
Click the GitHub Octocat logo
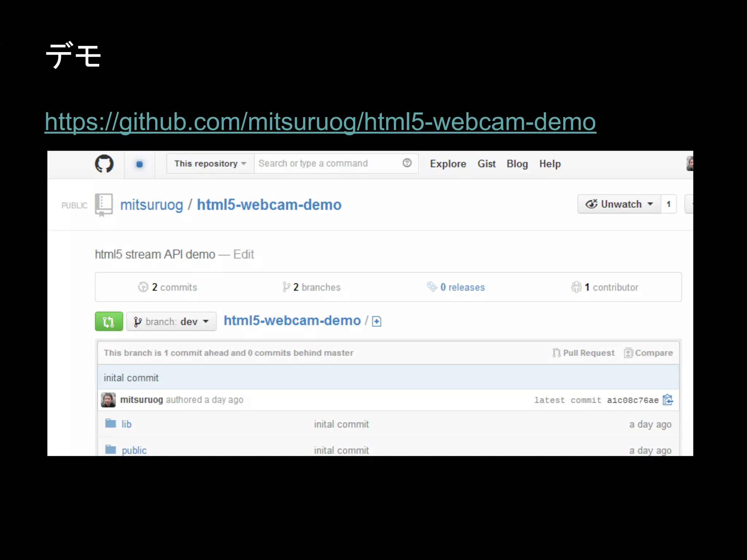104,164
